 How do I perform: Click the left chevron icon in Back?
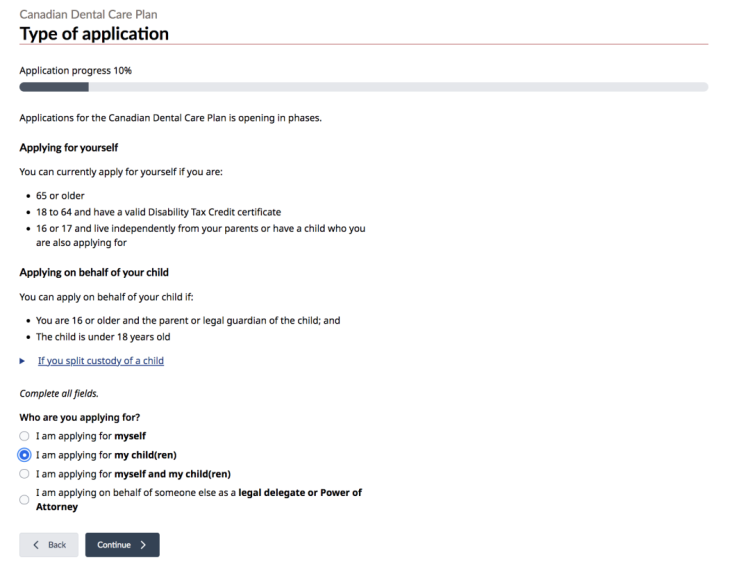[x=36, y=545]
